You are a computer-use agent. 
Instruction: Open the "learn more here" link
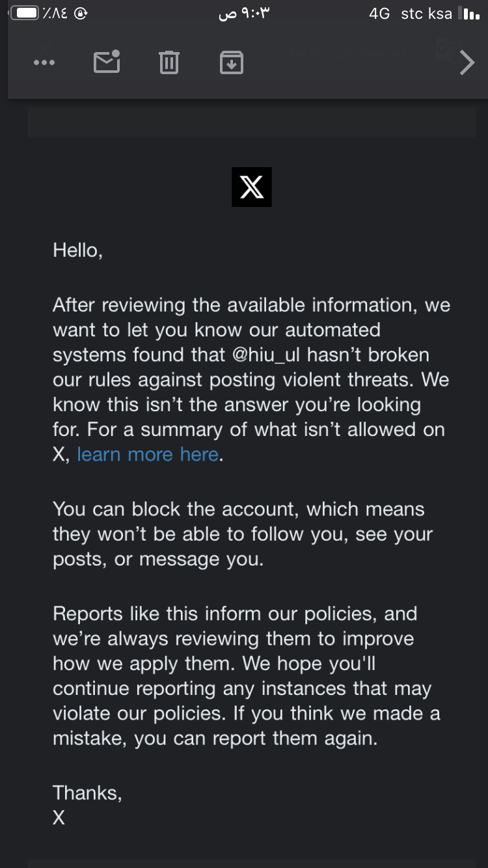[x=148, y=454]
